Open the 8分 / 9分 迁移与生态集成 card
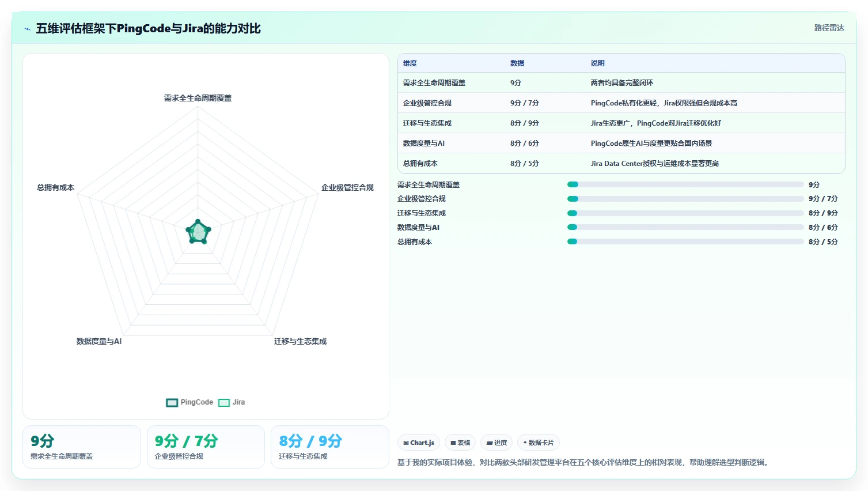 330,447
